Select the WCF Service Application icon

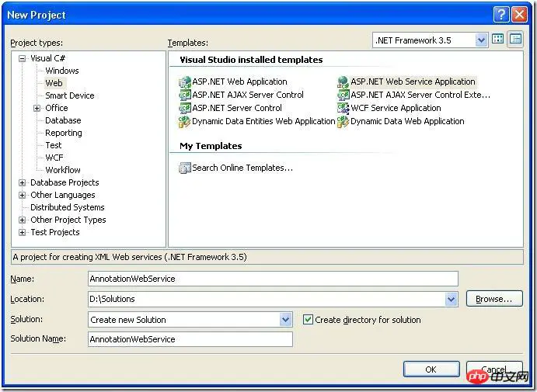click(x=343, y=108)
